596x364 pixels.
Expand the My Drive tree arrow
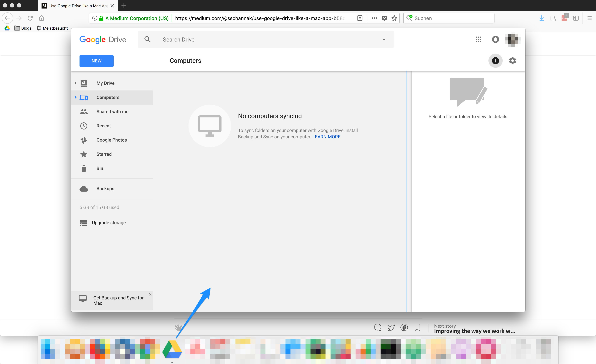76,83
